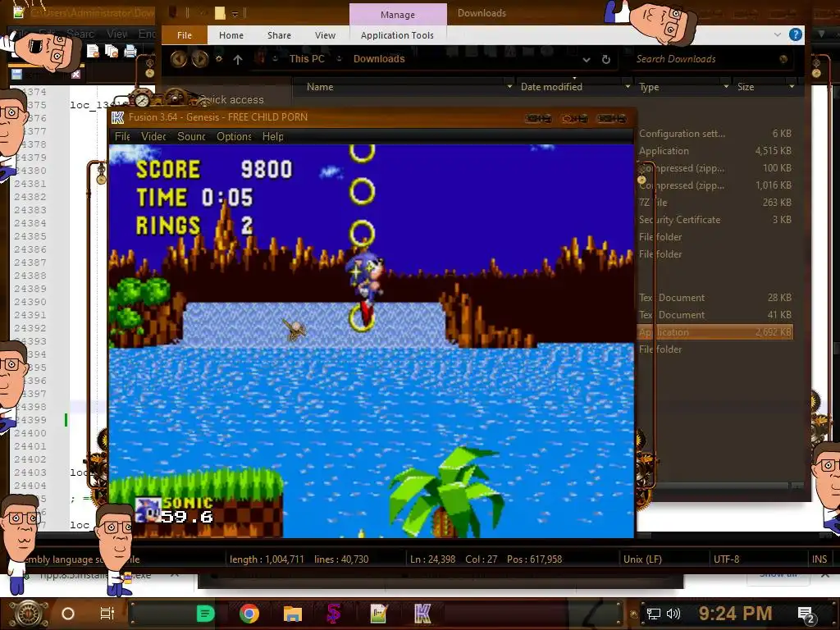This screenshot has height=630, width=840.
Task: Select the Configuration settings 6 KB file
Action: (x=715, y=134)
